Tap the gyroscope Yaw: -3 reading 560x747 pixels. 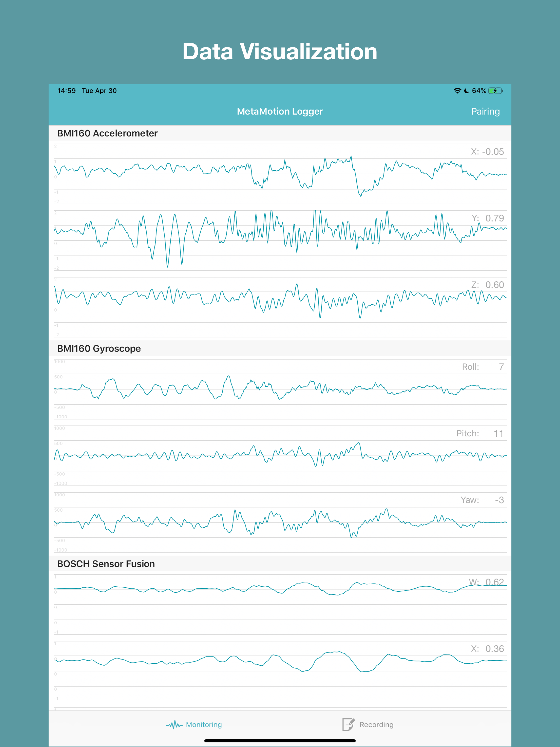pyautogui.click(x=482, y=500)
